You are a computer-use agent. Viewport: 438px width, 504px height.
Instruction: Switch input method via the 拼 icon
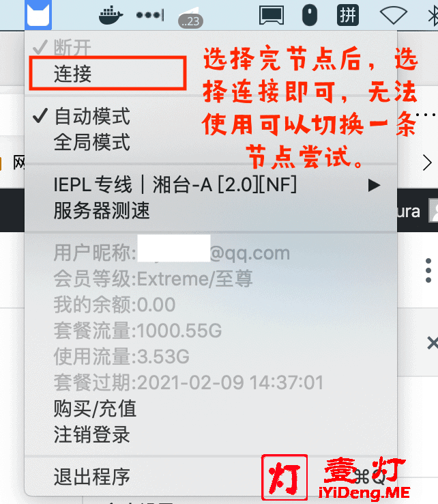click(x=348, y=15)
